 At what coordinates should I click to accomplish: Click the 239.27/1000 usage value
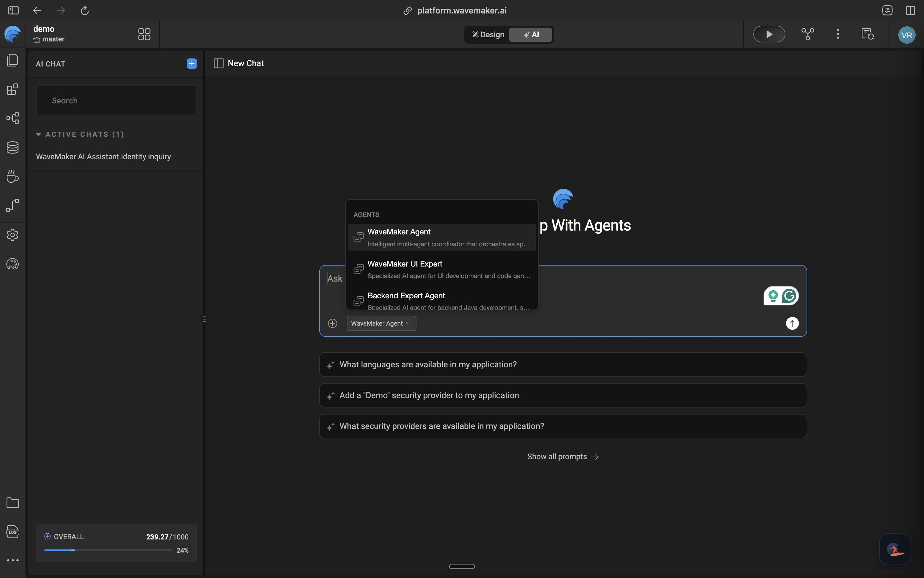click(x=167, y=537)
